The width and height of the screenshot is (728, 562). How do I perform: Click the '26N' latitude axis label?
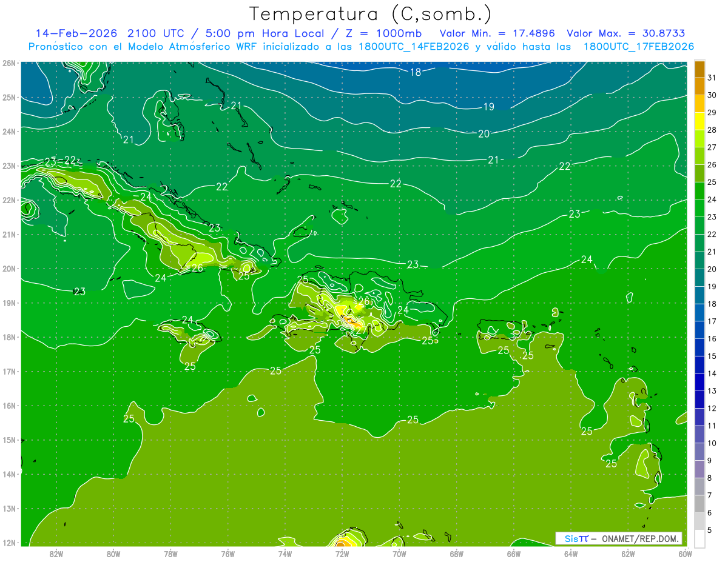point(9,63)
